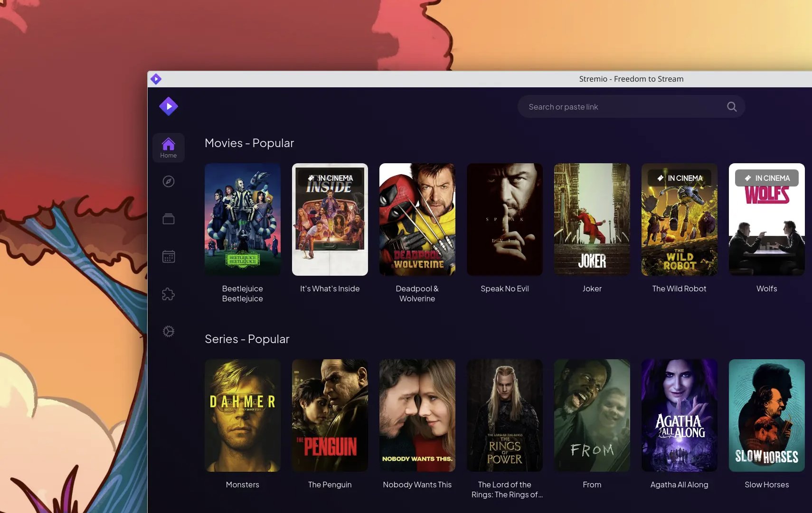The height and width of the screenshot is (513, 812).
Task: Open the Calendar icon in sidebar
Action: click(169, 256)
